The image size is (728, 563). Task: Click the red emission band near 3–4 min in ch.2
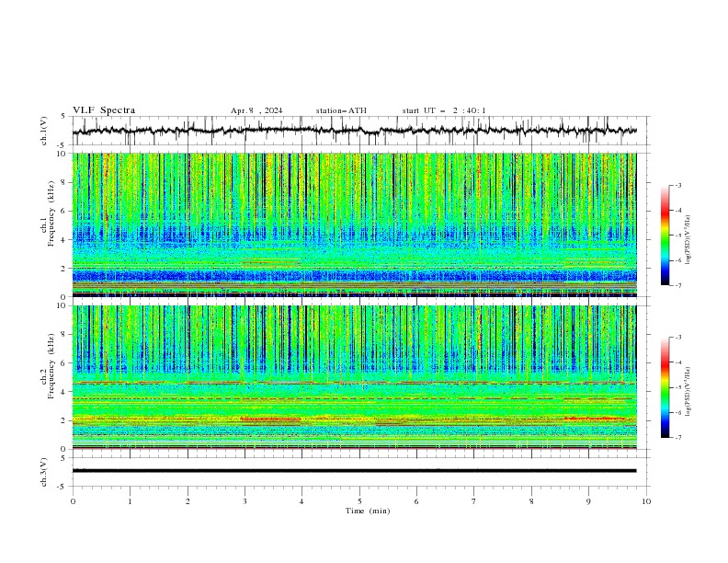coord(270,419)
